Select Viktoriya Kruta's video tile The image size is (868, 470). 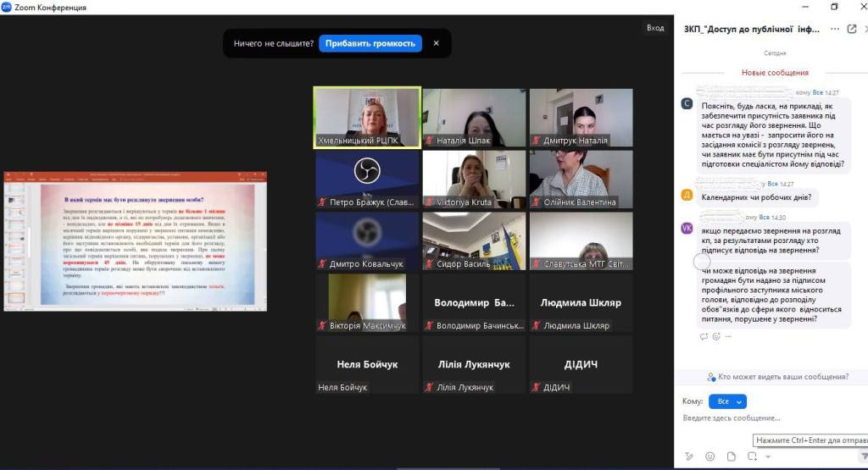point(474,179)
